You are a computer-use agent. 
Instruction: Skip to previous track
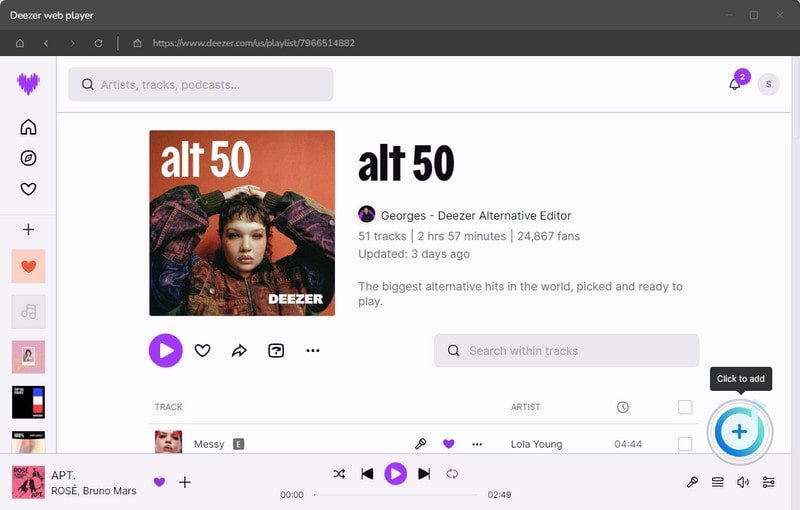coord(367,474)
